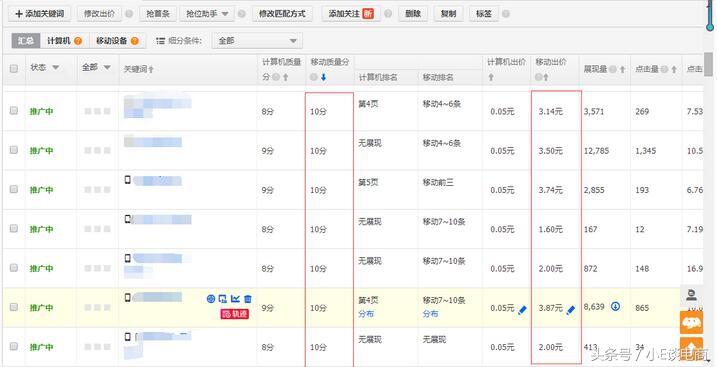The width and height of the screenshot is (717, 367).
Task: Click the orange help icon next to 计算机 tab
Action: point(78,41)
